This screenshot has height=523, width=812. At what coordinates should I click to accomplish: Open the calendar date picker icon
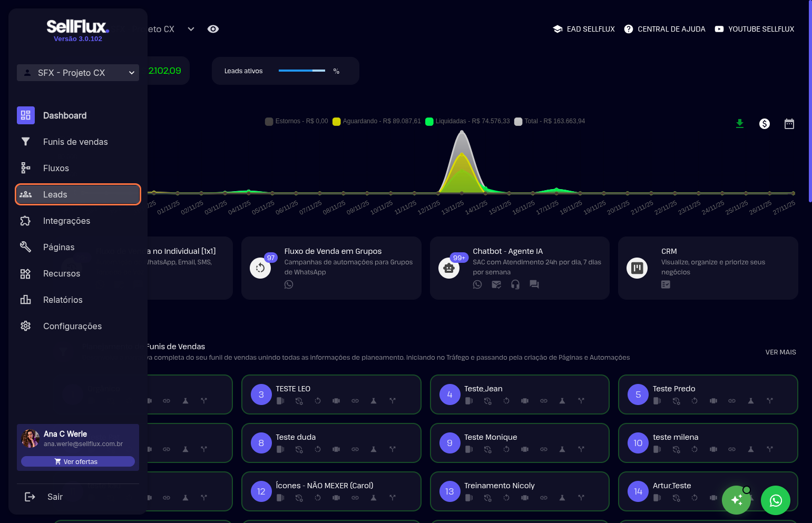(x=789, y=124)
